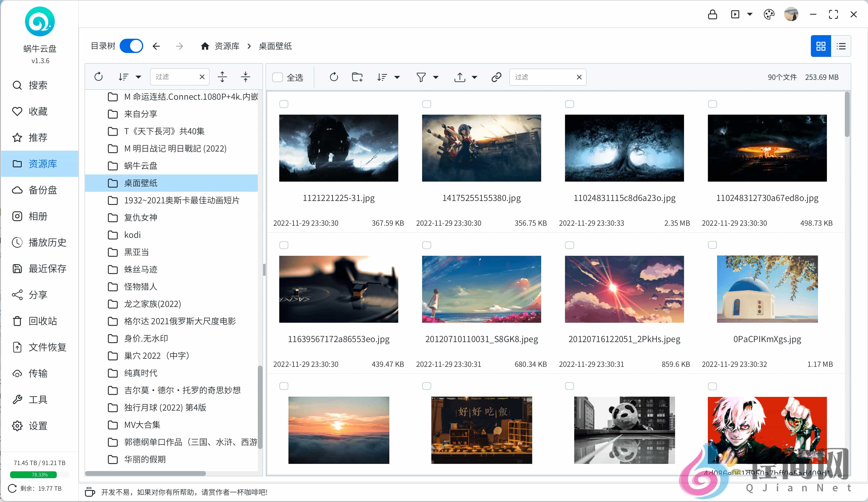Create a new folder
868x502 pixels.
point(357,77)
